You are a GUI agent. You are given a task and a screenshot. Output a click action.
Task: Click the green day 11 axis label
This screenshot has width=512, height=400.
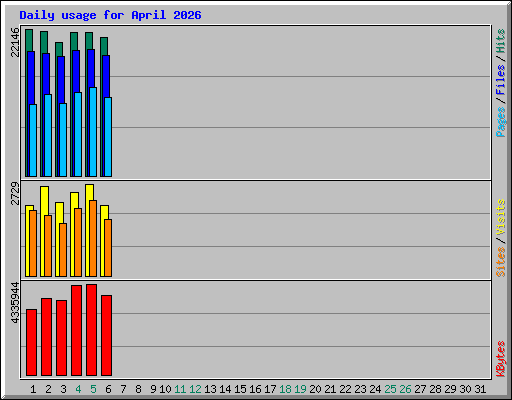(x=180, y=389)
